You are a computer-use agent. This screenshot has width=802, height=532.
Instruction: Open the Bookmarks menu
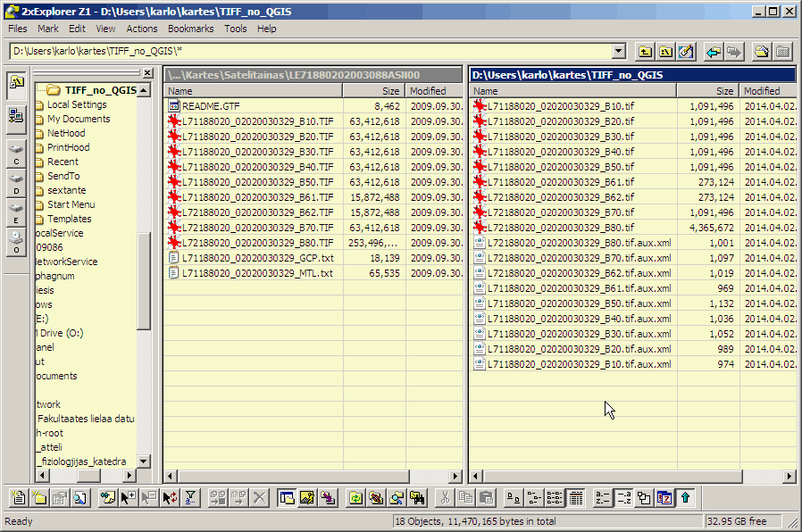[191, 29]
